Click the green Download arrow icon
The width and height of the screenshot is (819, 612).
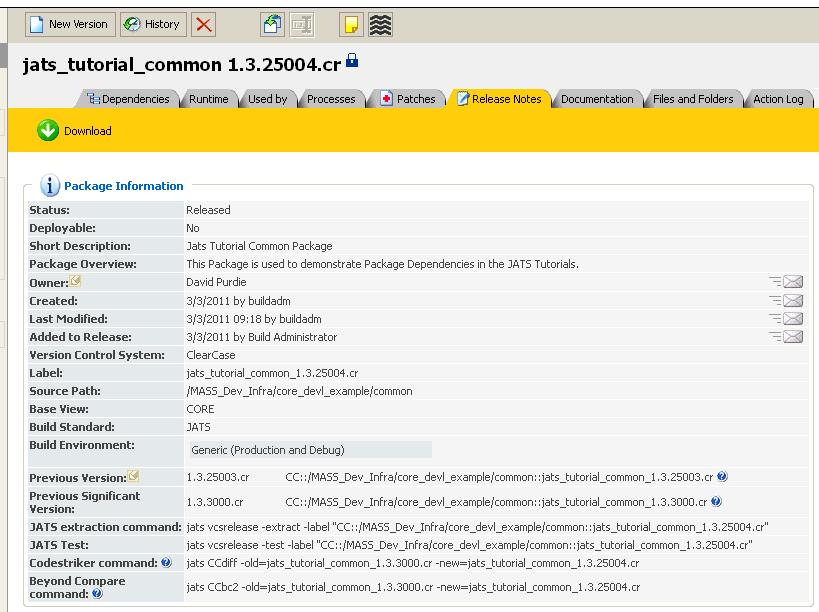48,131
